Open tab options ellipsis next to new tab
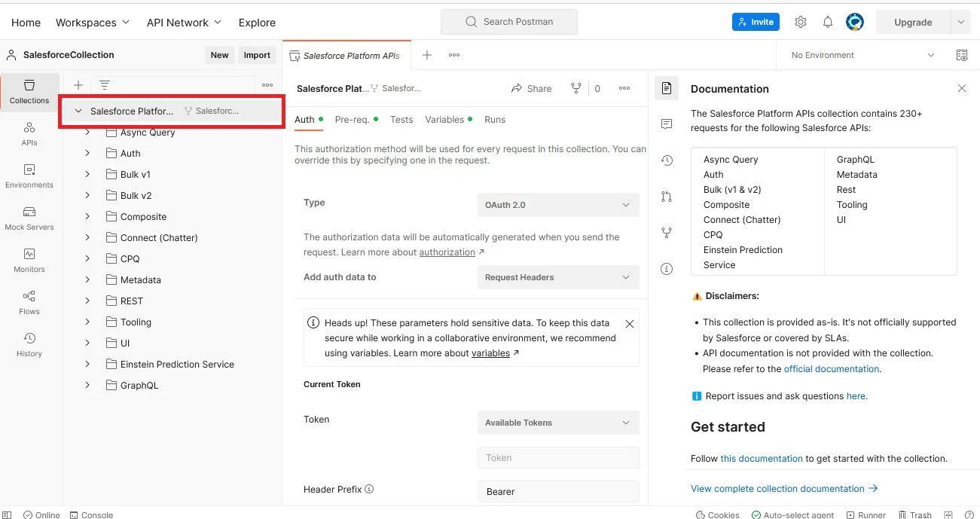 click(454, 55)
